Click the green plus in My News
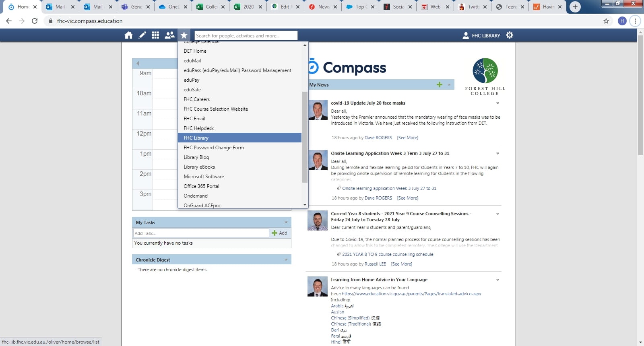The width and height of the screenshot is (644, 346). click(x=439, y=84)
